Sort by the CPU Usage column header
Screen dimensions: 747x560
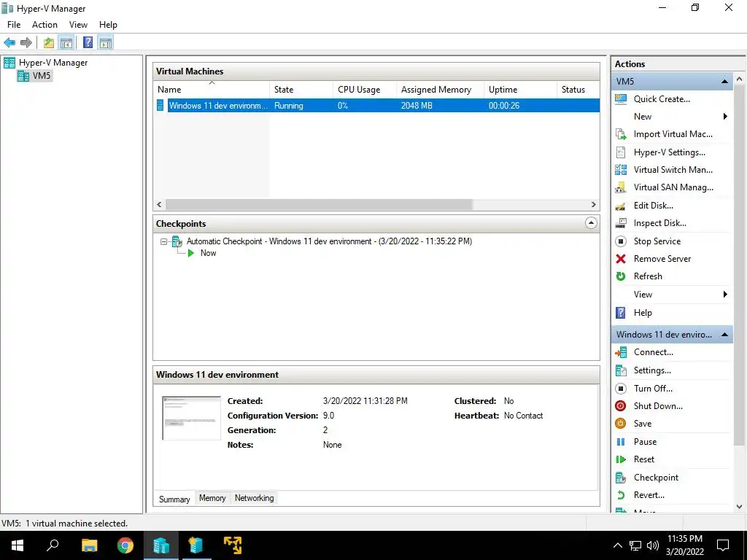point(365,90)
